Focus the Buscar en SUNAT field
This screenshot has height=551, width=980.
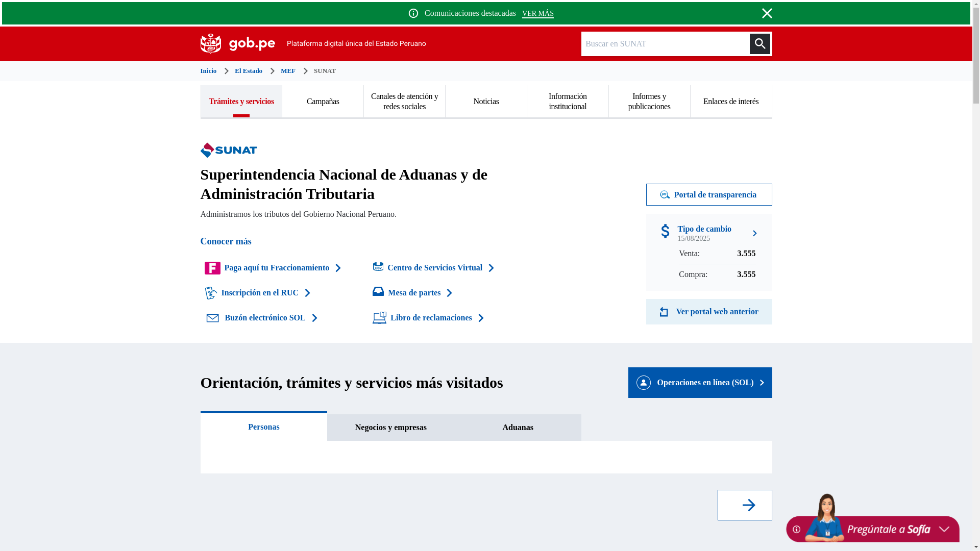pos(665,44)
